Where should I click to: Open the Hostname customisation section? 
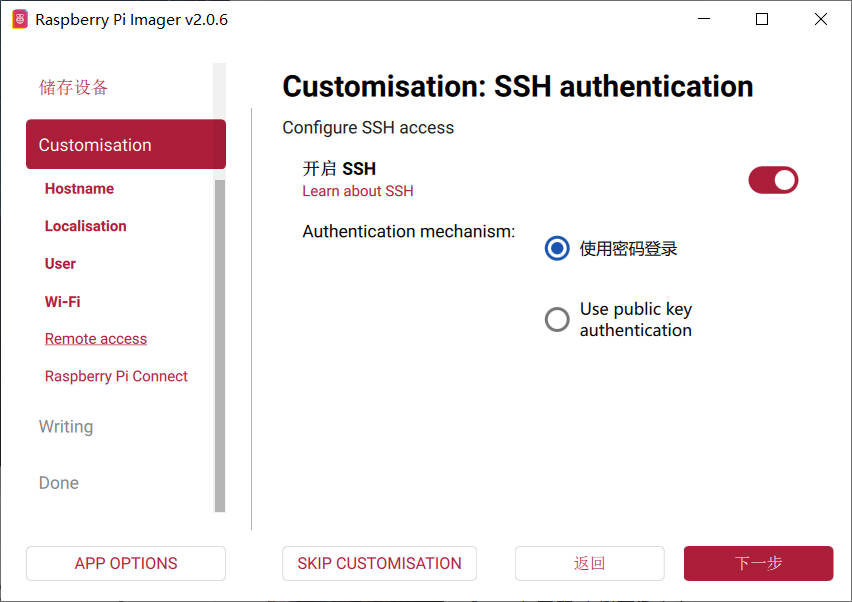[79, 189]
